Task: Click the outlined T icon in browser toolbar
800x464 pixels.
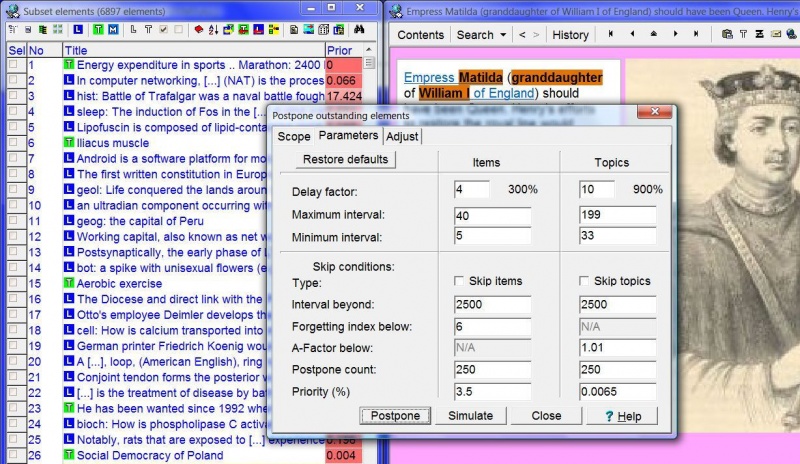Action: point(148,30)
